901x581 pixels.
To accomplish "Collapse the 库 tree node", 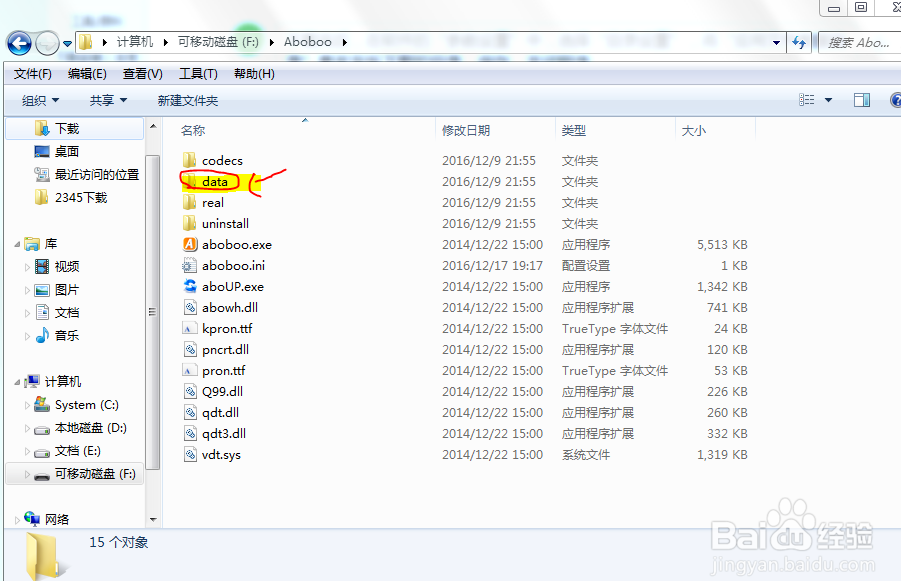I will 17,244.
